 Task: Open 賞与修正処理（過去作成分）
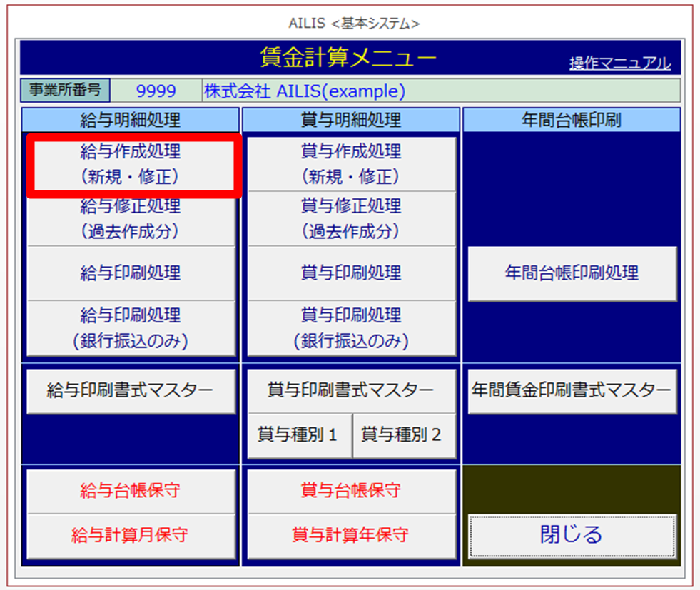pos(351,219)
